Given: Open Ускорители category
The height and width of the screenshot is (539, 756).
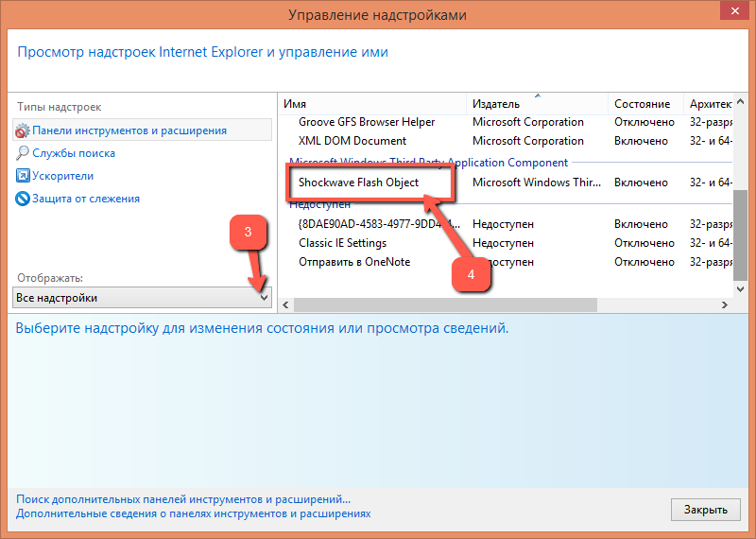Looking at the screenshot, I should point(62,176).
